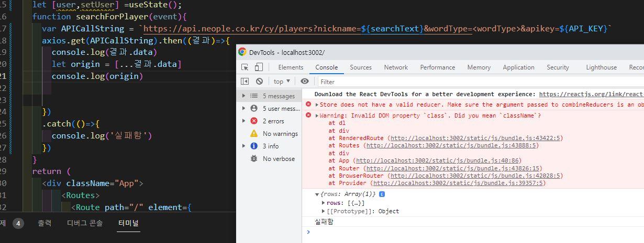Switch to the Performance tab
The width and height of the screenshot is (644, 243).
tap(438, 67)
